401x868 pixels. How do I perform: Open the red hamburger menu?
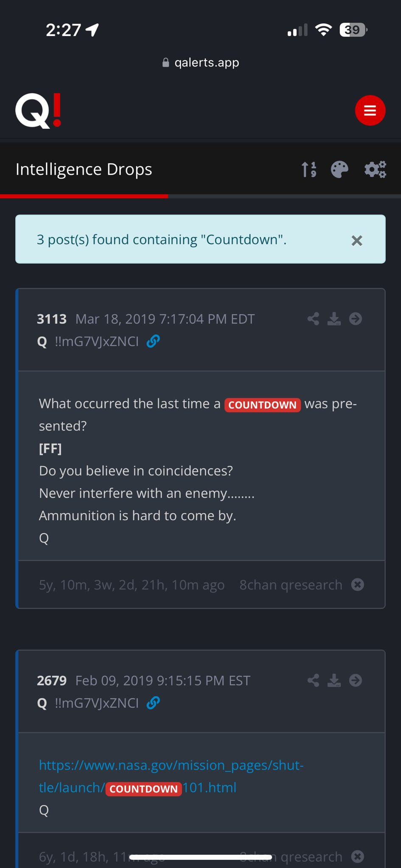pyautogui.click(x=370, y=111)
